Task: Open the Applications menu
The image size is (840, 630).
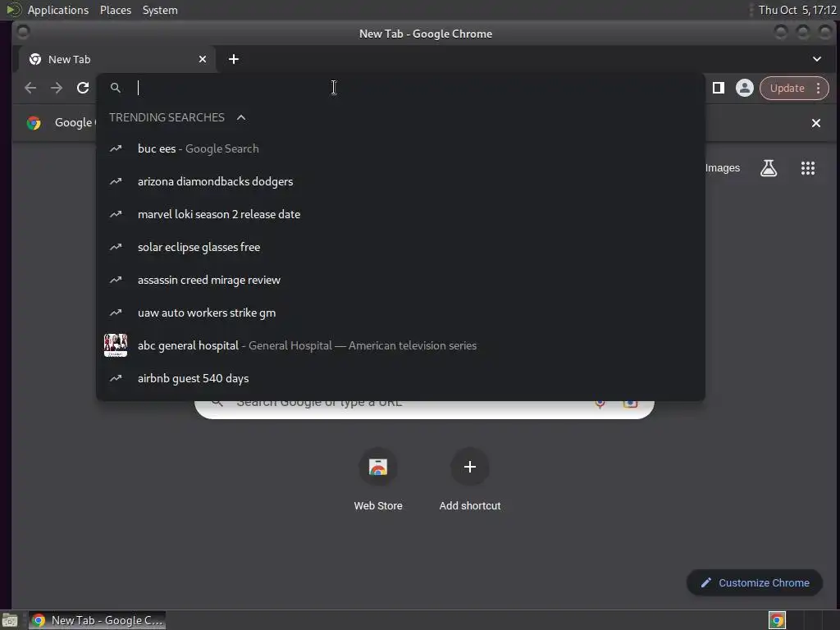Action: pyautogui.click(x=58, y=10)
